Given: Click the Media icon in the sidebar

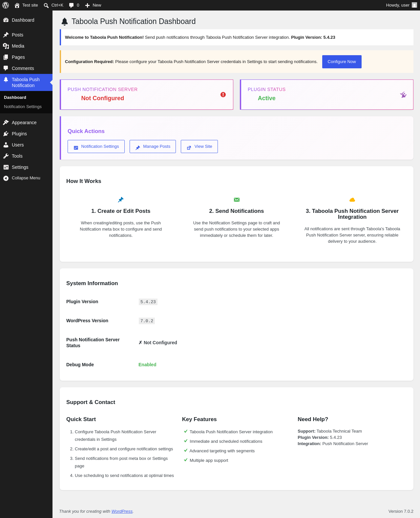Looking at the screenshot, I should click(x=6, y=46).
